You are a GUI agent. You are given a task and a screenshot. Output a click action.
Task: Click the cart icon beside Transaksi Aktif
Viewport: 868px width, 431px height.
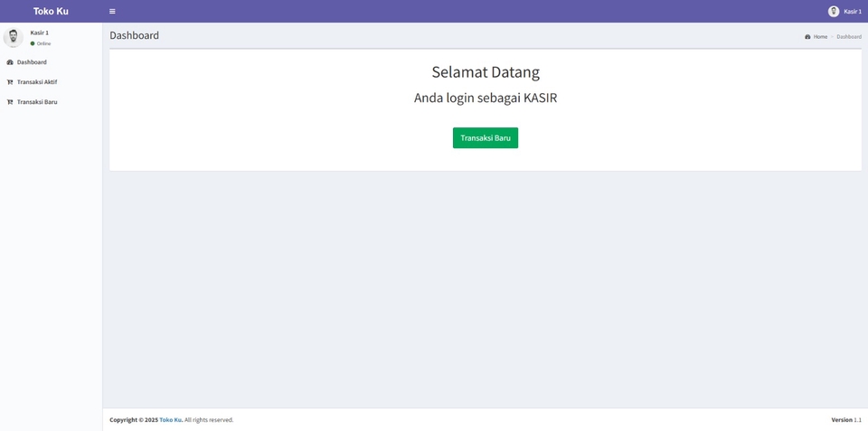(10, 82)
